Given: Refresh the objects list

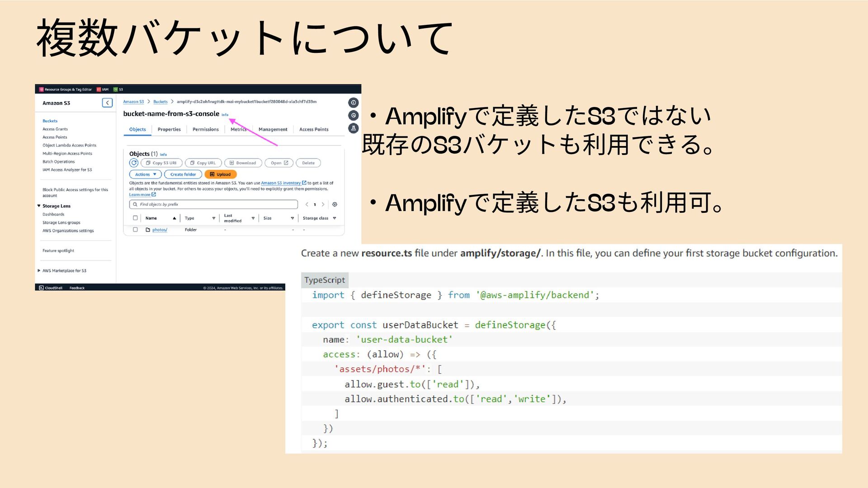Looking at the screenshot, I should [x=134, y=163].
